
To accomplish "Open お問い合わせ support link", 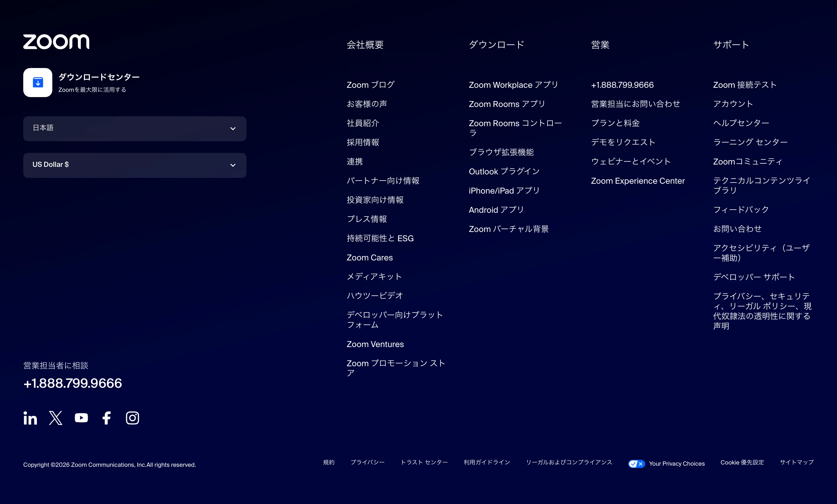I will [737, 229].
